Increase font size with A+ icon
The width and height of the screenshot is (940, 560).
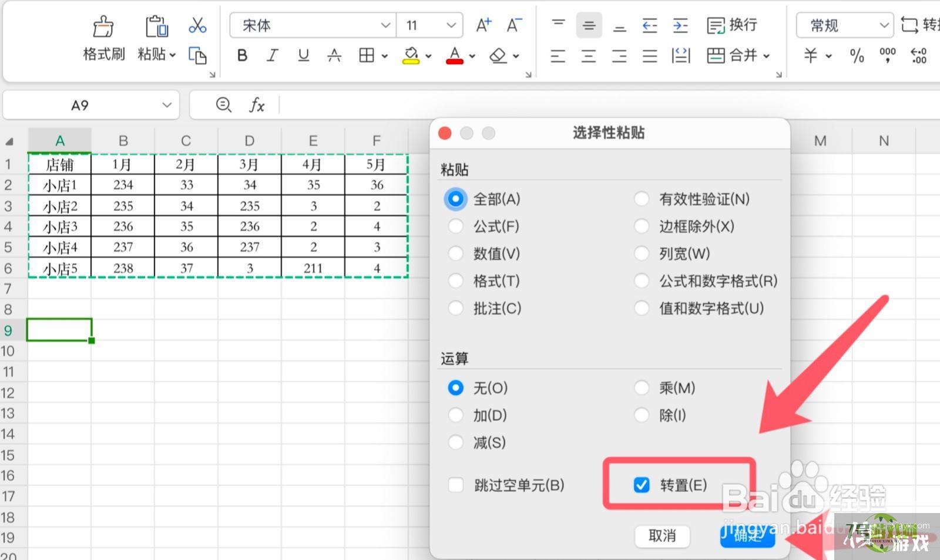[x=484, y=25]
